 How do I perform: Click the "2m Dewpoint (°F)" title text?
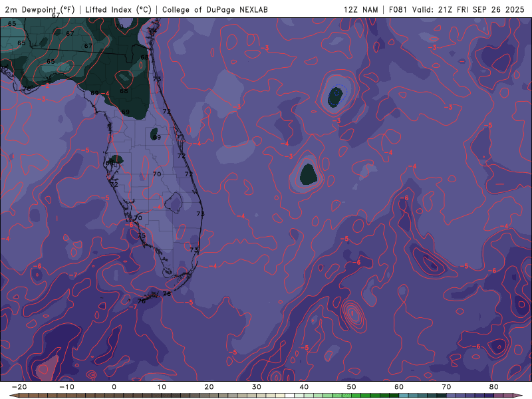(x=40, y=9)
